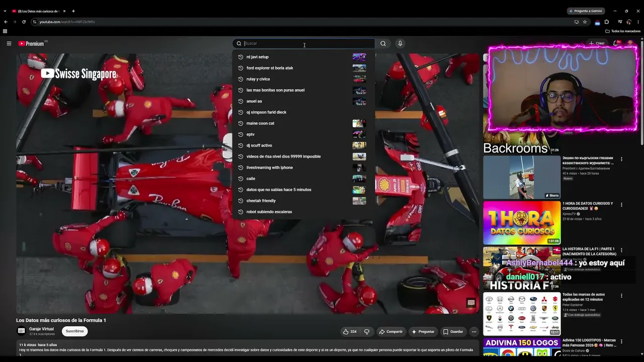Focus the Buscar search field
Image resolution: width=644 pixels, height=362 pixels.
pyautogui.click(x=303, y=43)
